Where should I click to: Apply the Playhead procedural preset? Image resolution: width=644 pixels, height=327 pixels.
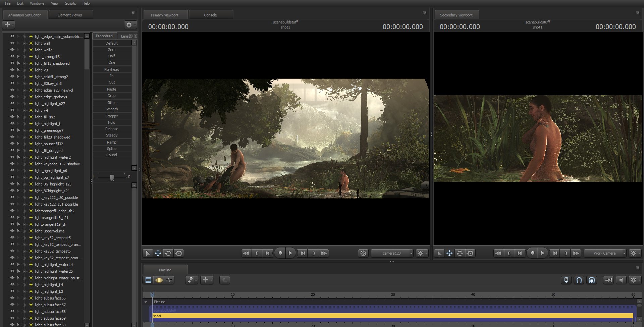click(112, 69)
